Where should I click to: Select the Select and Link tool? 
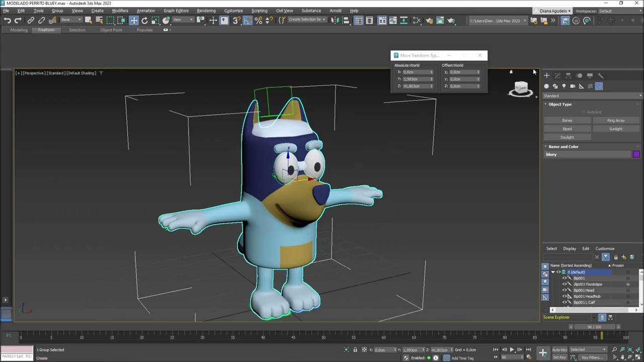(31, 20)
